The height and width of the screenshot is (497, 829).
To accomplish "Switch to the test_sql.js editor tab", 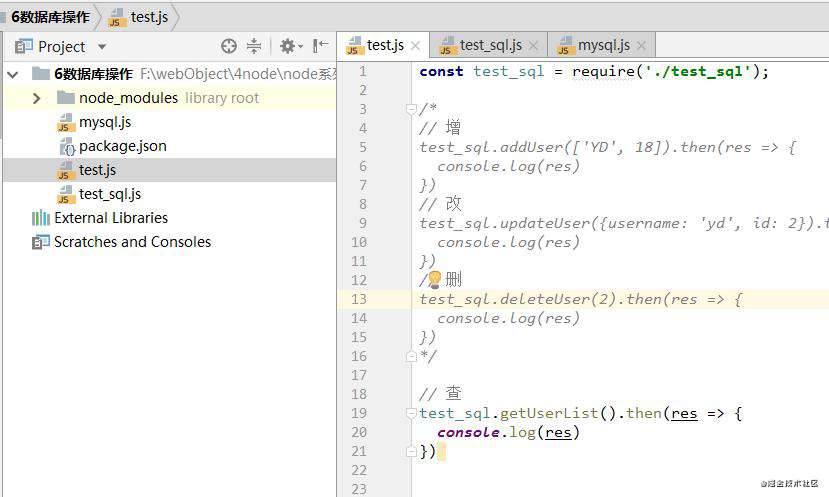I will pos(491,45).
